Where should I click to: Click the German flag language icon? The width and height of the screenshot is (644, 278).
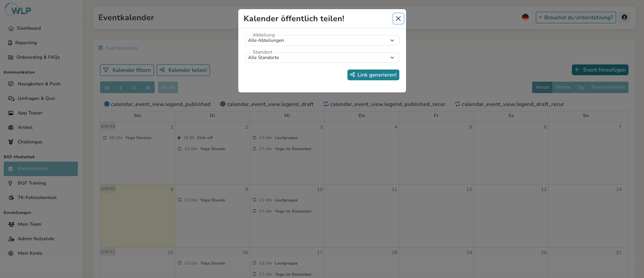(525, 17)
